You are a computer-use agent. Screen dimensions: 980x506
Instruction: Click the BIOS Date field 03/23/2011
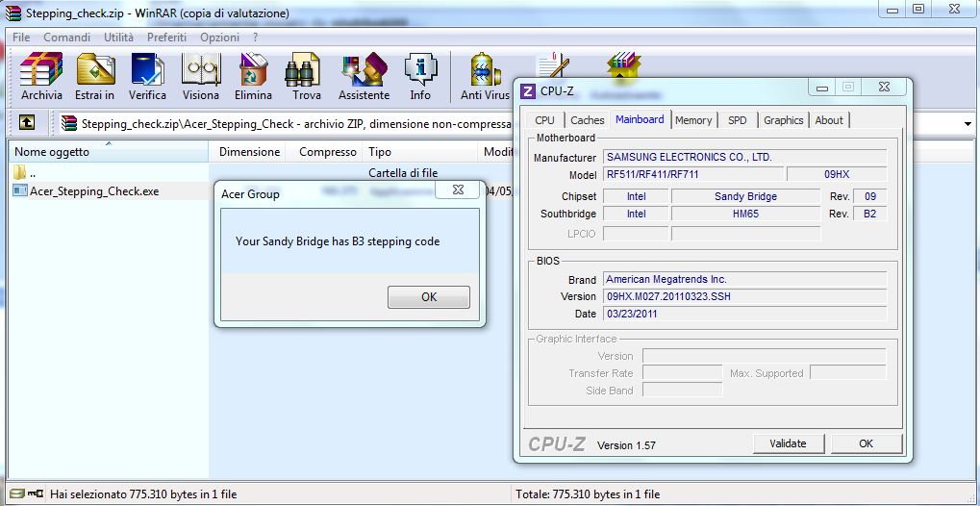coord(744,314)
